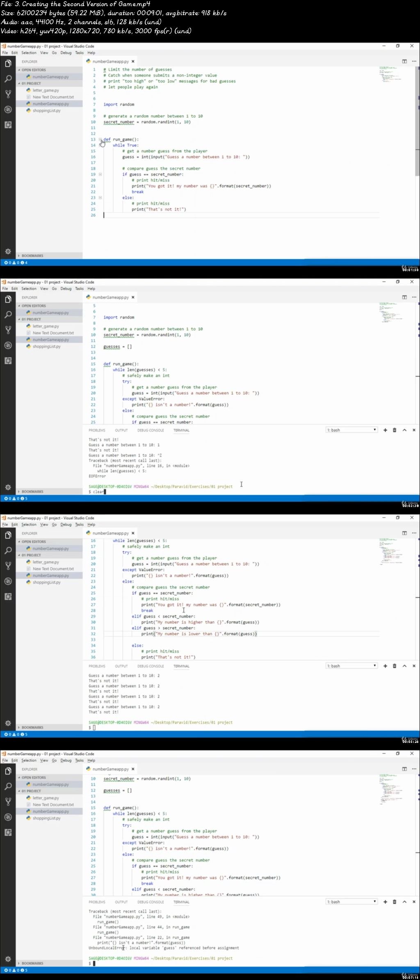Open editor More Actions ellipsis in 00:01:50 frame
Viewport: 420px width, 980px height.
[x=414, y=61]
